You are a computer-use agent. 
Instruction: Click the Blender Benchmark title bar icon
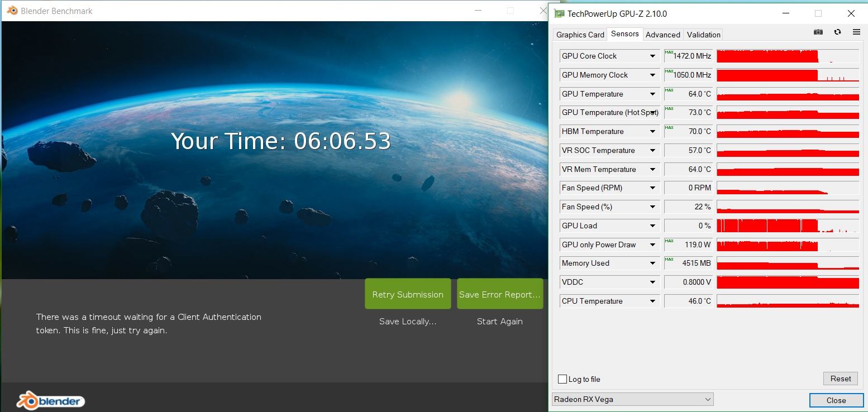click(12, 11)
